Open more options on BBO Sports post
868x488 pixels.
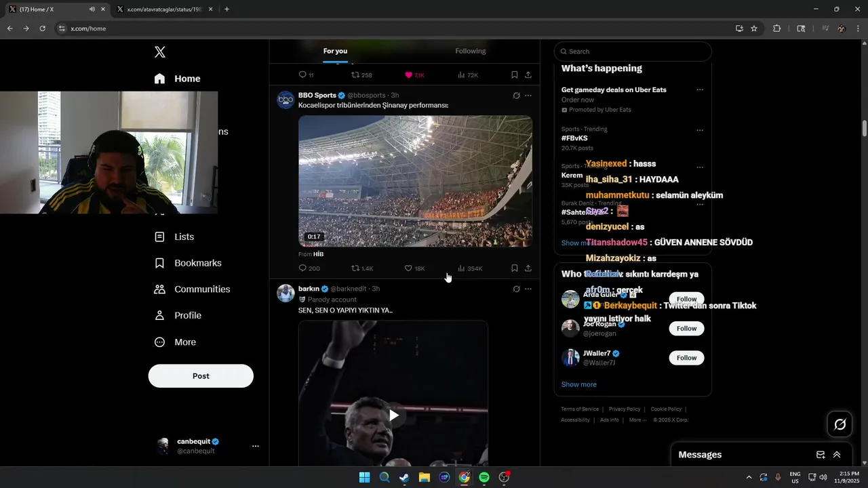[x=528, y=96]
